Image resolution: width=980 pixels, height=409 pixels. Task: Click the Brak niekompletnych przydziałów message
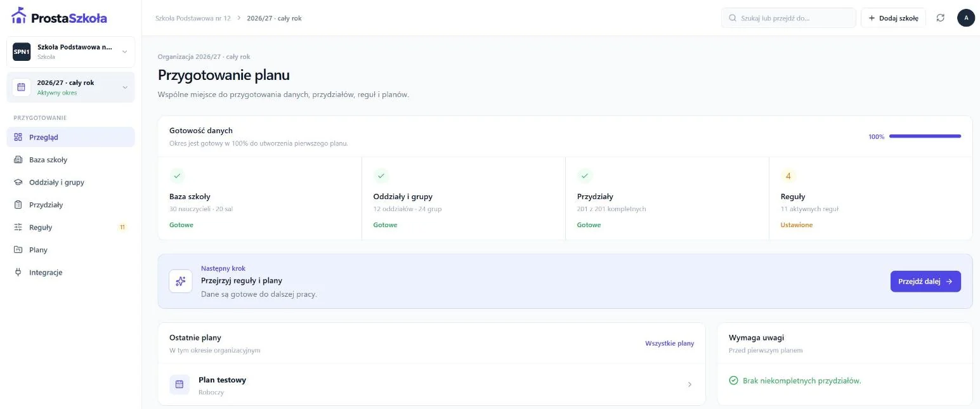click(x=802, y=380)
